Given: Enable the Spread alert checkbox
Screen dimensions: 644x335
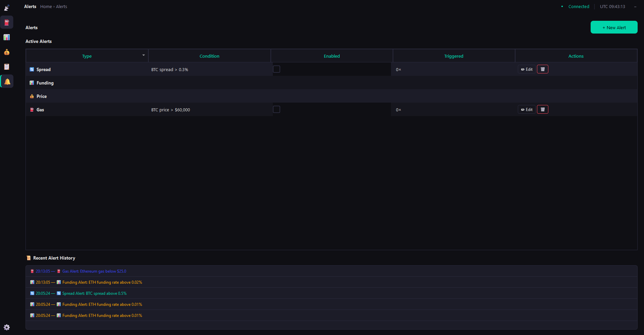Looking at the screenshot, I should tap(277, 69).
